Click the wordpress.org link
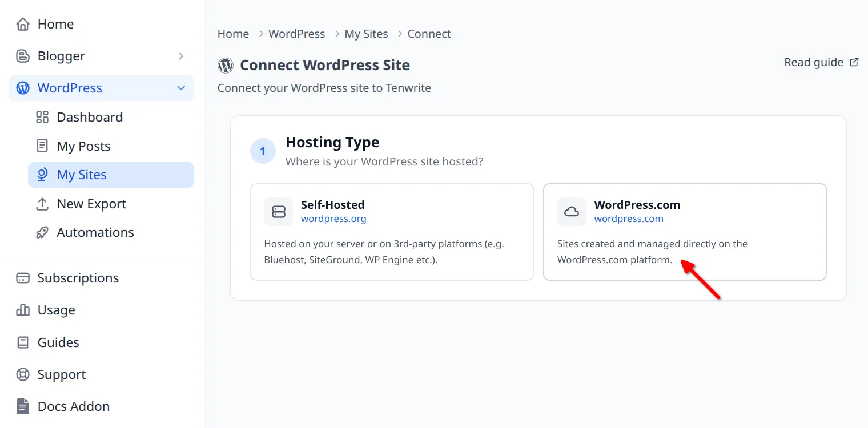Screen dimensions: 868x428 pyautogui.click(x=333, y=219)
